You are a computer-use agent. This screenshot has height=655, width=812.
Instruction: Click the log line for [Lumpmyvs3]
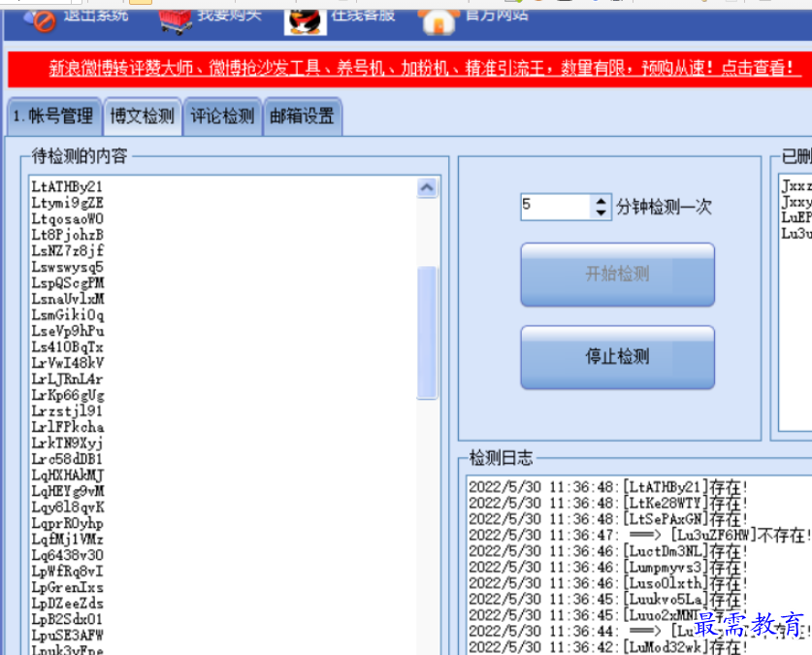pos(608,568)
